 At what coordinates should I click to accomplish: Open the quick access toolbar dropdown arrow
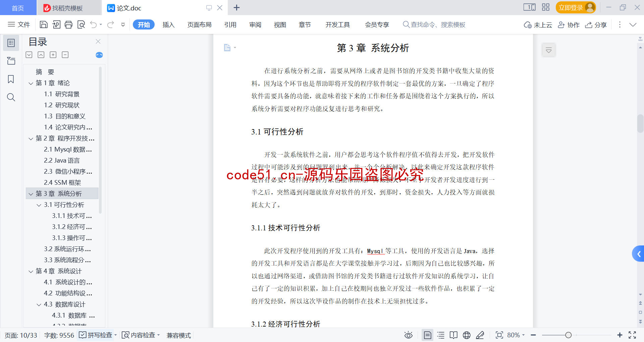[123, 24]
